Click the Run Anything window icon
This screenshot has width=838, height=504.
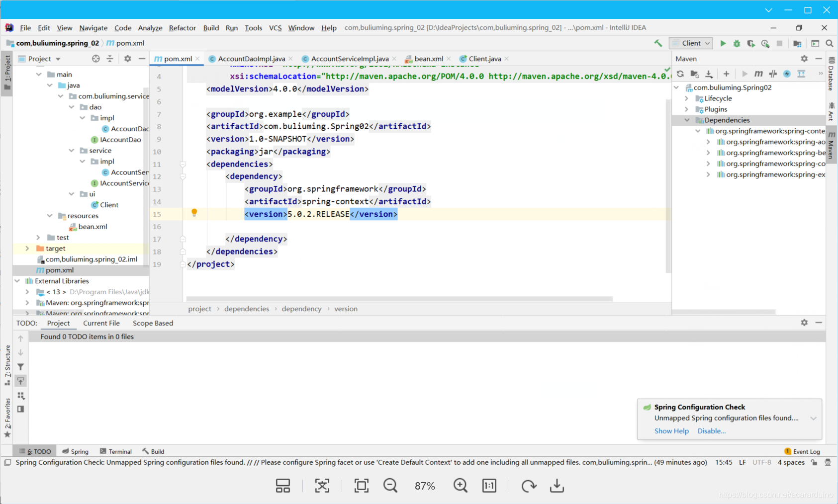pyautogui.click(x=815, y=43)
